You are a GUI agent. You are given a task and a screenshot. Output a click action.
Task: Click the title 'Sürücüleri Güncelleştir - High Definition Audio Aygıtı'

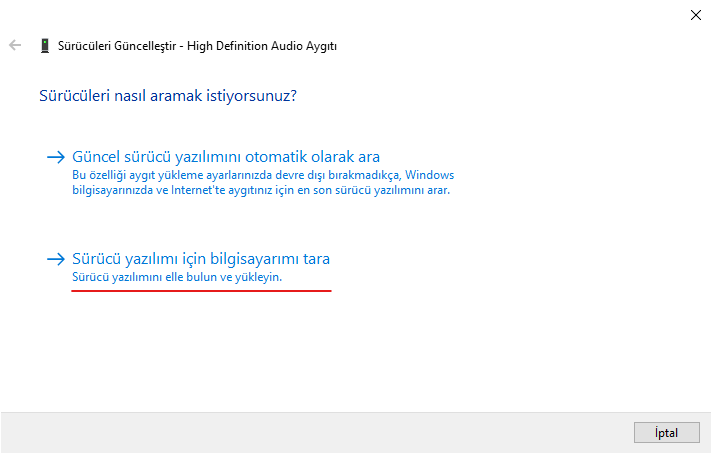point(197,46)
